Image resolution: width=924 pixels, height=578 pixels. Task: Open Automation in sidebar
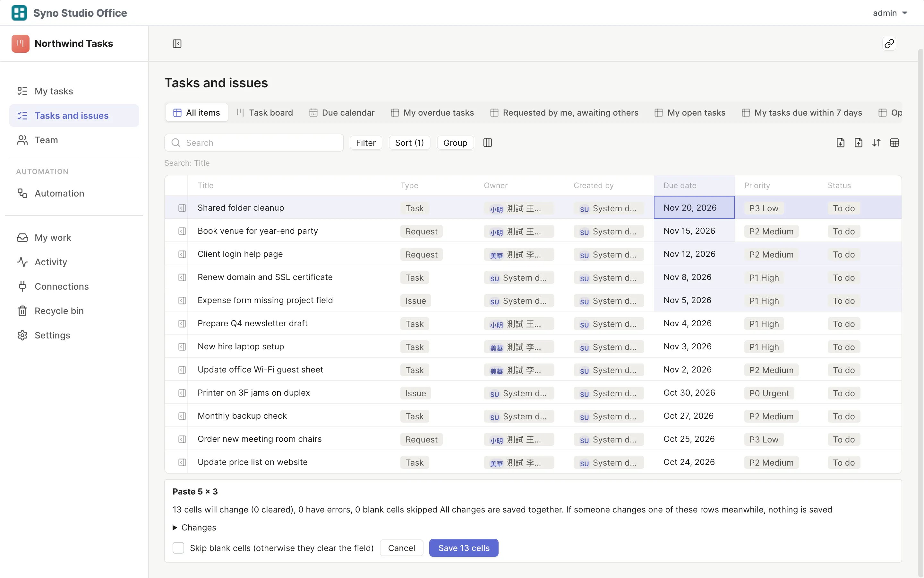(x=74, y=193)
